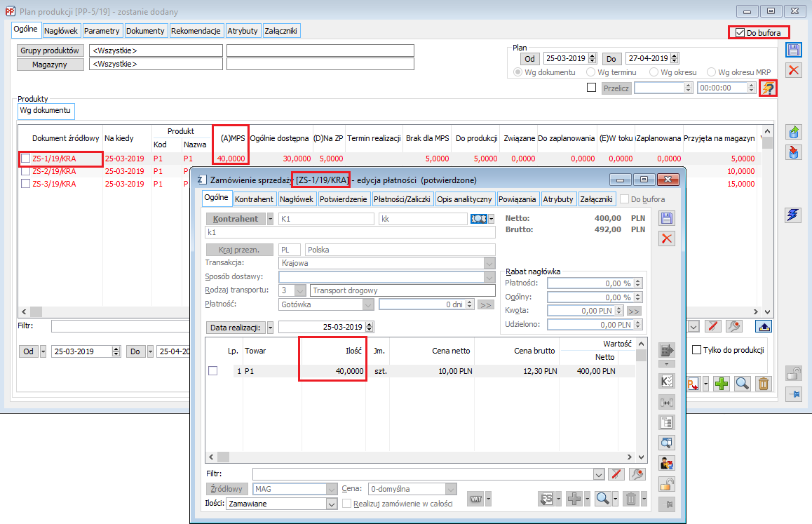Check the P1 item row checkbox
The width and height of the screenshot is (812, 524).
[213, 370]
